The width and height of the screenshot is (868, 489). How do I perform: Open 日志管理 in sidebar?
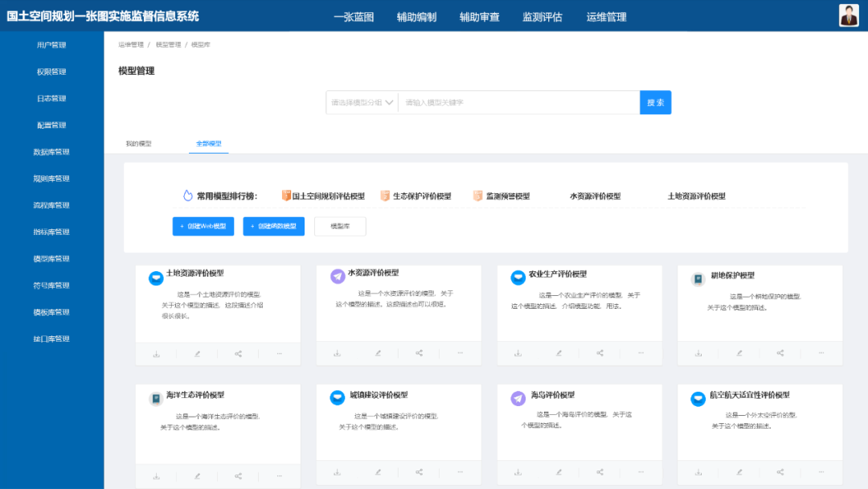click(51, 98)
